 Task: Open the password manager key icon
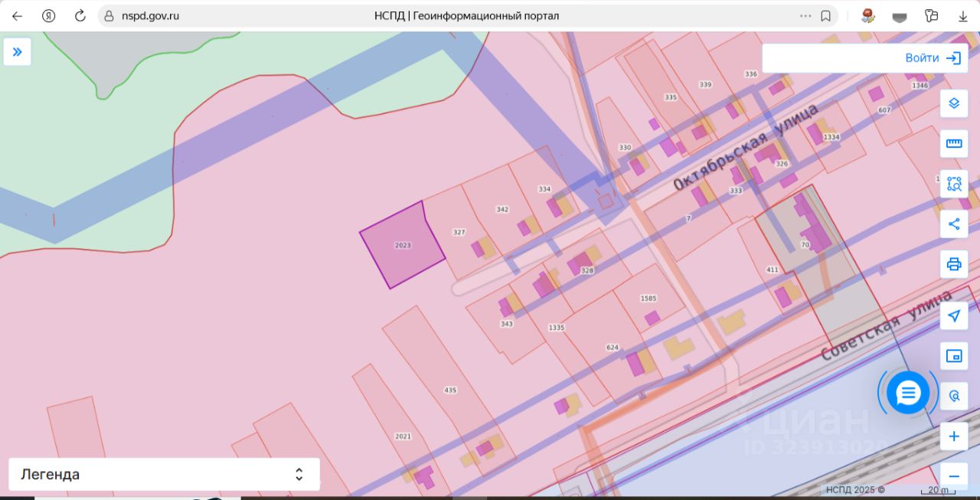[x=931, y=15]
